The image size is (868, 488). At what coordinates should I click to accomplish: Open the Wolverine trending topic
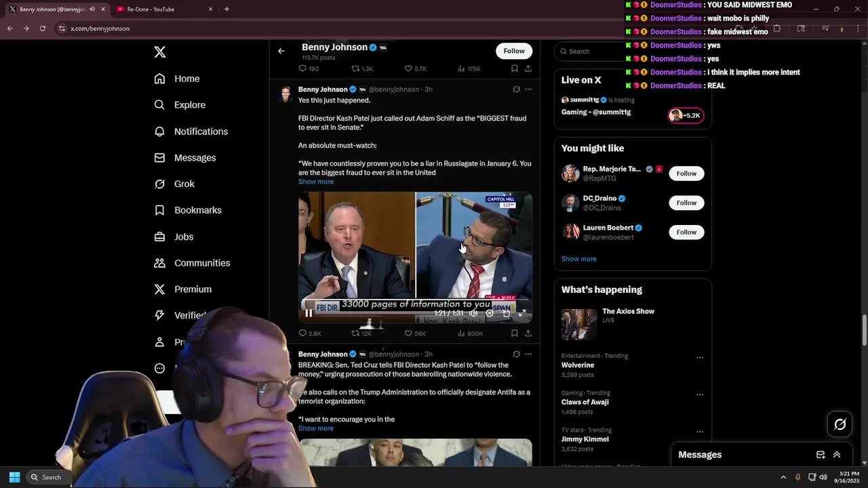point(577,365)
